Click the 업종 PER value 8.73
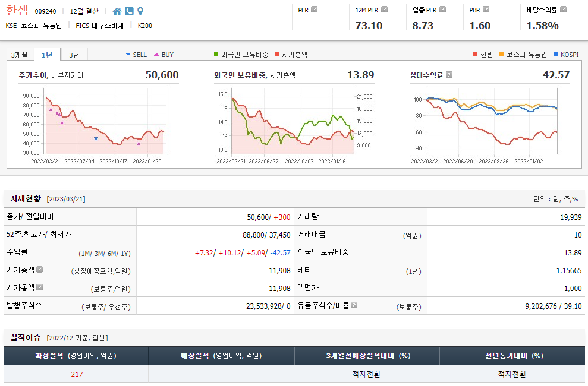This screenshot has height=386, width=588. tap(423, 26)
